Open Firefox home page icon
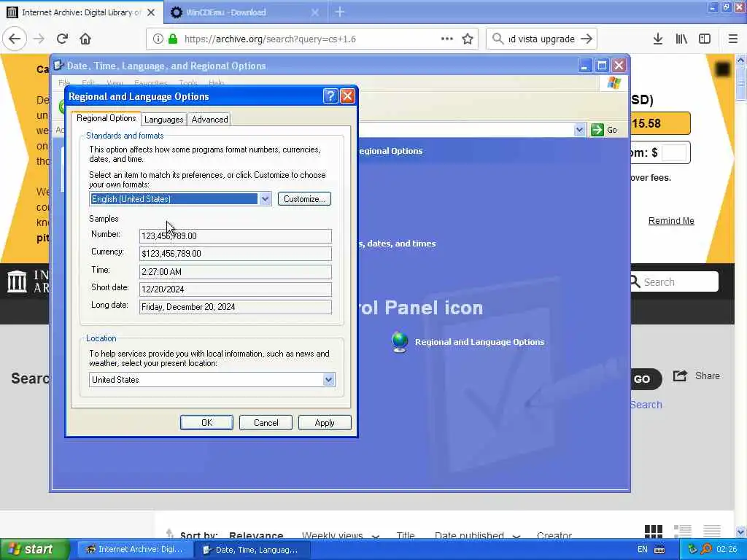This screenshot has width=747, height=560. (85, 39)
